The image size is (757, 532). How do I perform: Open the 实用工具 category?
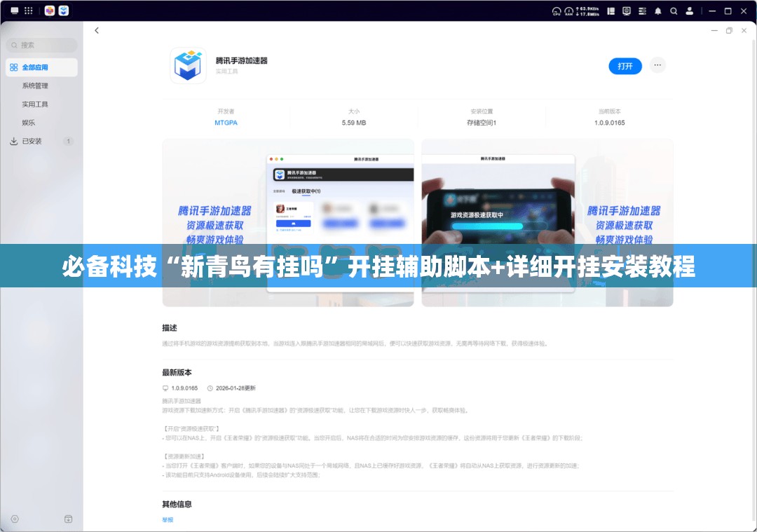(35, 104)
